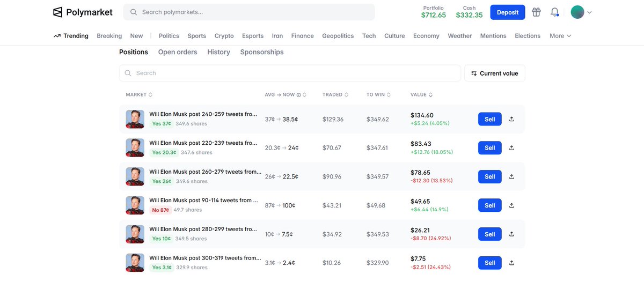Open the Elections category
This screenshot has height=289, width=644.
point(528,36)
